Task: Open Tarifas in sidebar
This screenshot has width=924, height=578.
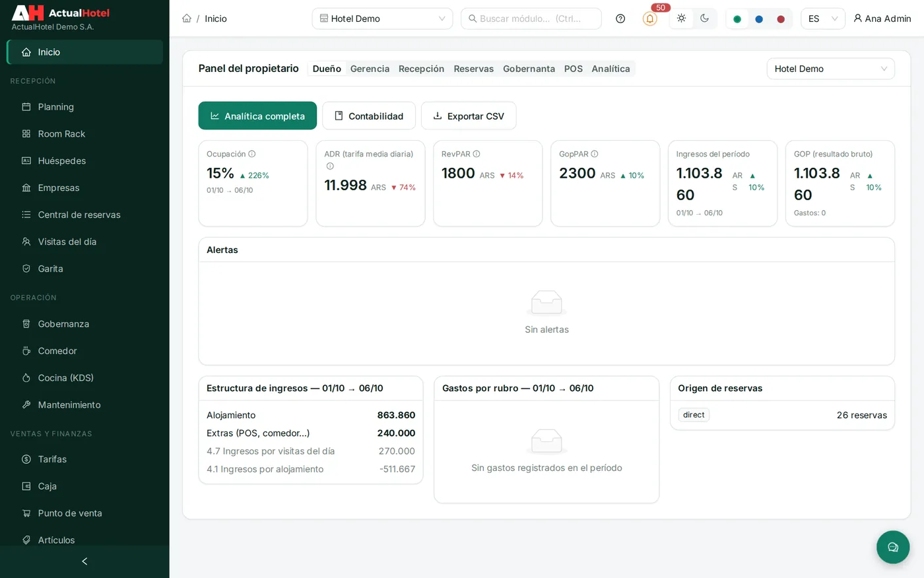Action: [84, 459]
